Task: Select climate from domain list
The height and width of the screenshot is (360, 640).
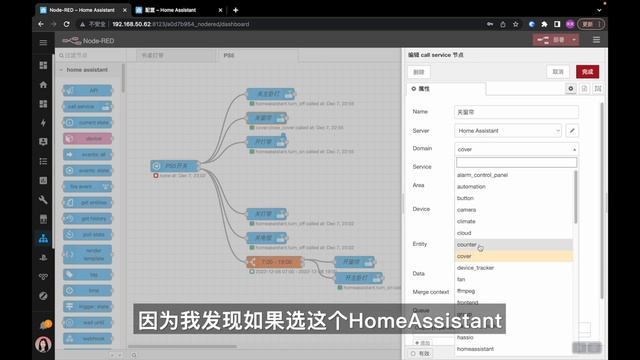Action: 514,221
